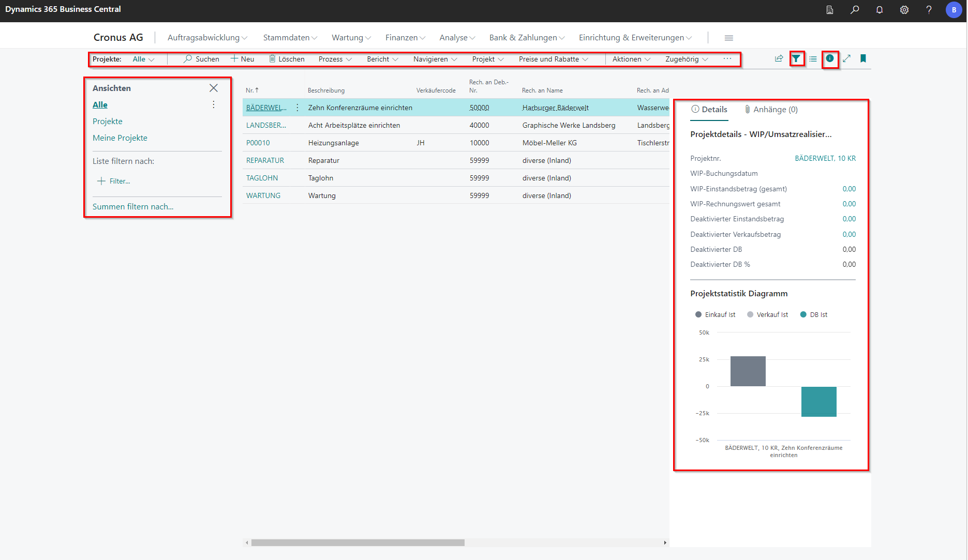Viewport: 968px width, 560px height.
Task: Expand the Navigieren action menu
Action: coord(435,59)
